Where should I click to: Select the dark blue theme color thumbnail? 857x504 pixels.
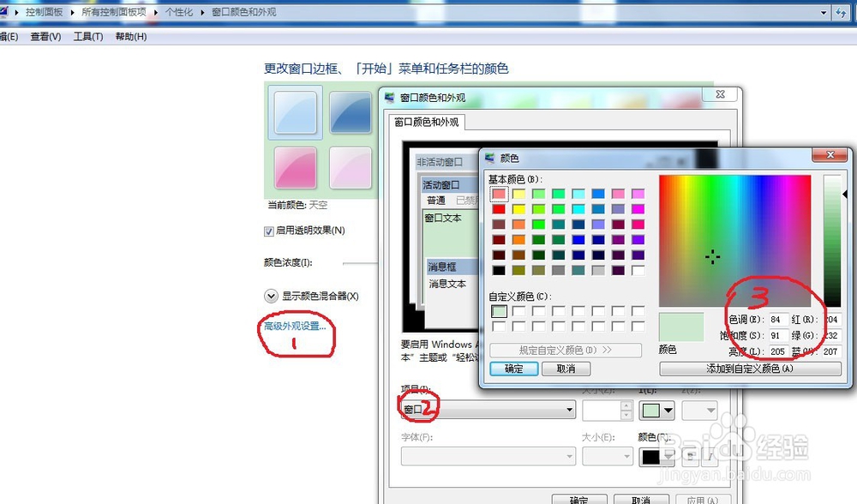(x=351, y=112)
